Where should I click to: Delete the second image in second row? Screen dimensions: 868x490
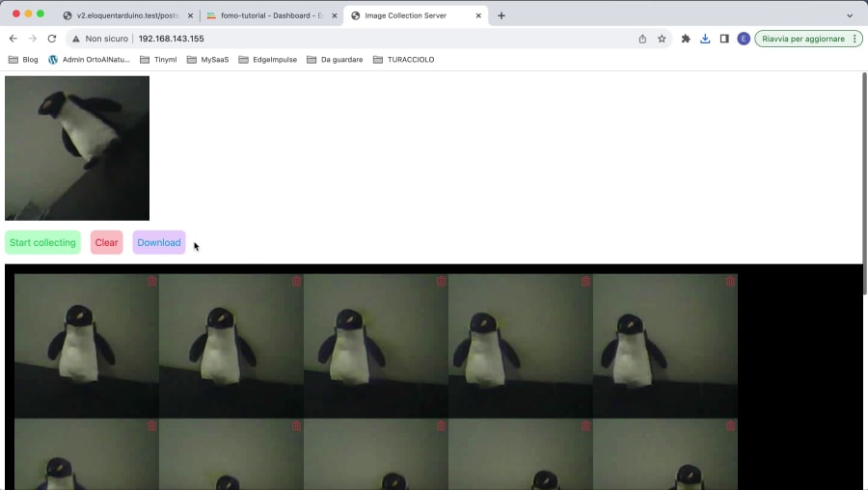coord(297,425)
